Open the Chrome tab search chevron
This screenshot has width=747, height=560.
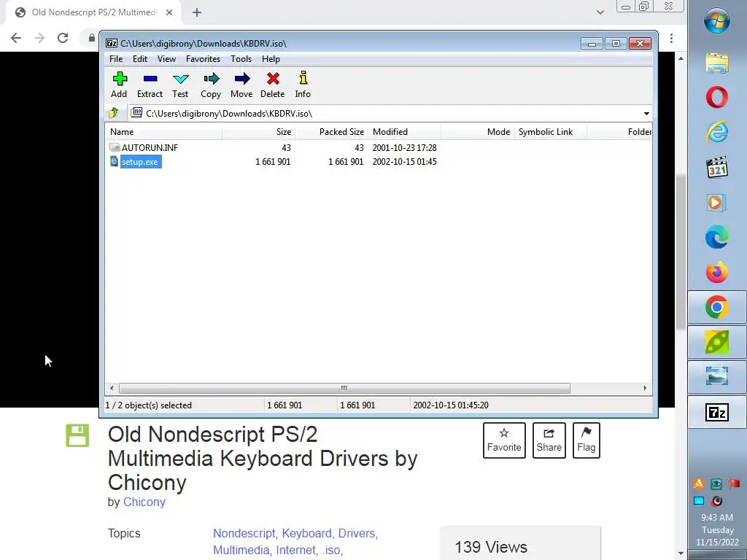click(600, 12)
